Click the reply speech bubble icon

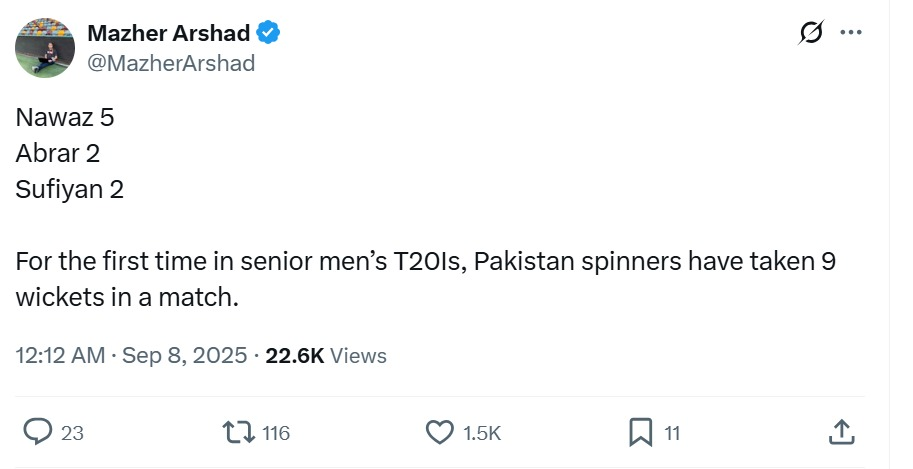[38, 432]
